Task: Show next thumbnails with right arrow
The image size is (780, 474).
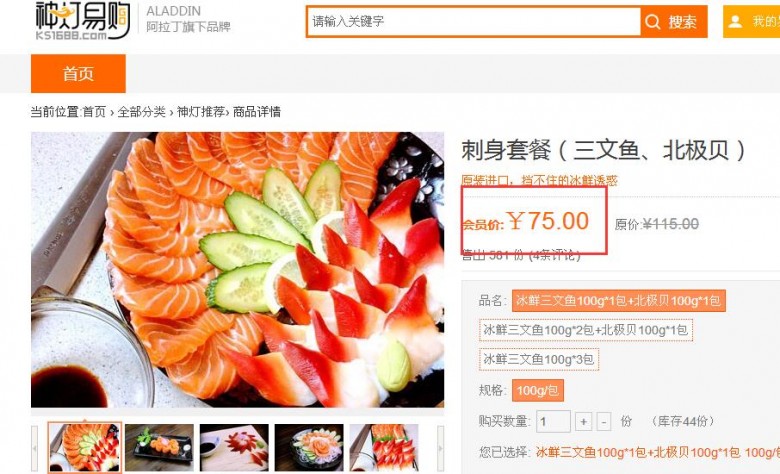Action: point(440,448)
